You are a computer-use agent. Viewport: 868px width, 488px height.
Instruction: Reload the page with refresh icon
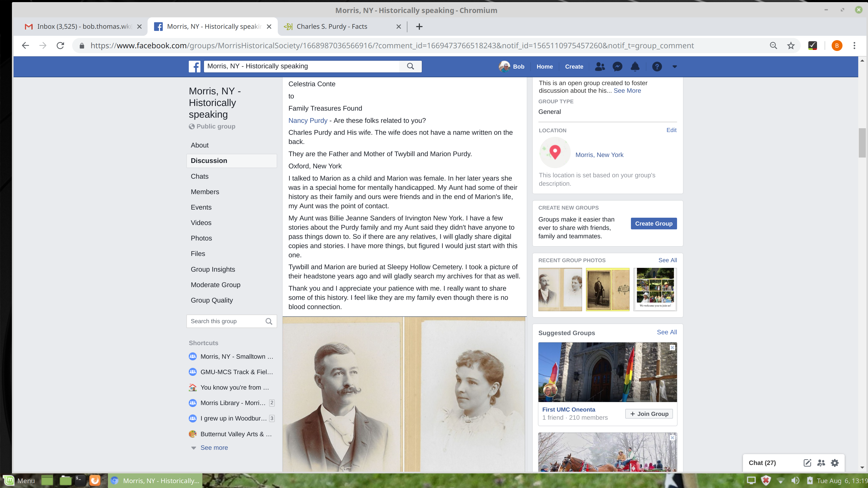[60, 46]
